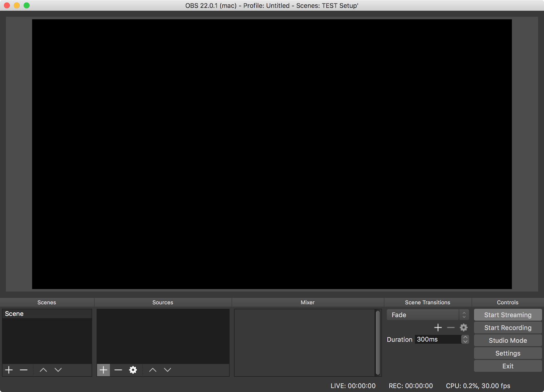The width and height of the screenshot is (544, 392).
Task: Click the window title 'OBS 22.0.1 (mac)'
Action: click(x=211, y=6)
